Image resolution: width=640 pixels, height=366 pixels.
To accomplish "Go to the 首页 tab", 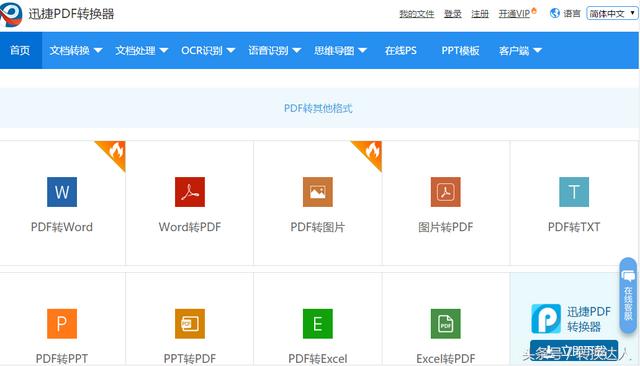I will pyautogui.click(x=20, y=50).
